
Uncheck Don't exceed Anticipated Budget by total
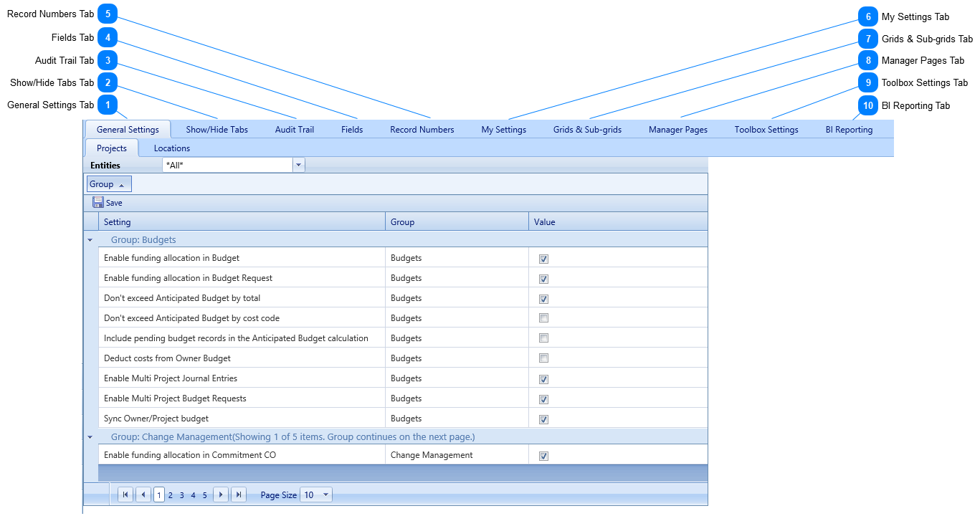(x=543, y=299)
